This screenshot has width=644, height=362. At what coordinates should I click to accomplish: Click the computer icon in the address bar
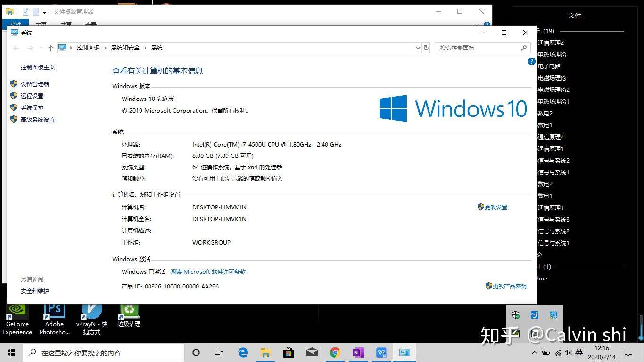[62, 48]
